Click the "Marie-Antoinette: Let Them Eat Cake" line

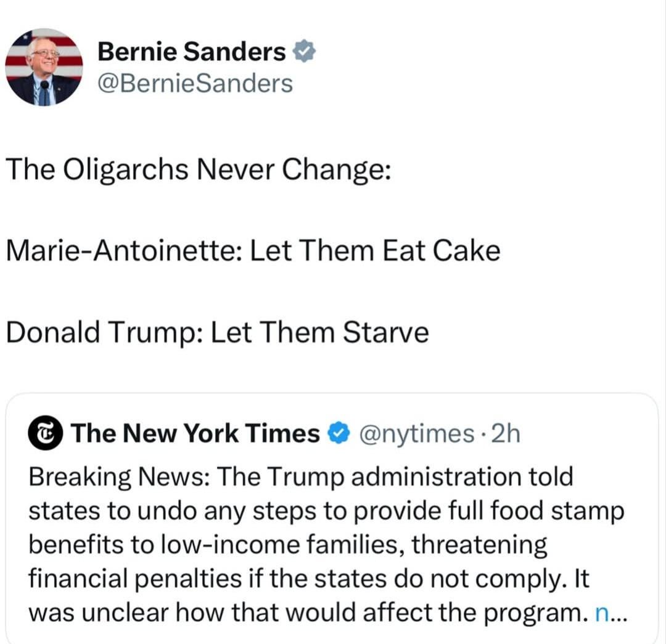point(253,251)
